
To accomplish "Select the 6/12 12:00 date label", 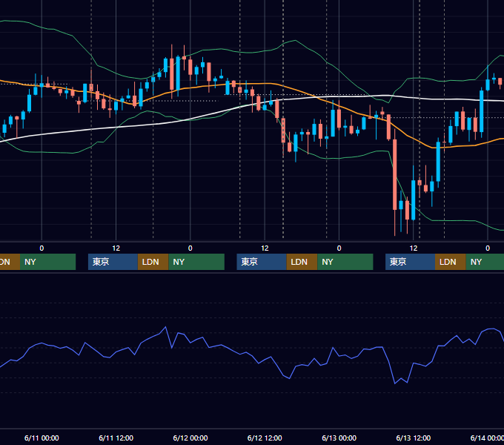I will [x=265, y=438].
